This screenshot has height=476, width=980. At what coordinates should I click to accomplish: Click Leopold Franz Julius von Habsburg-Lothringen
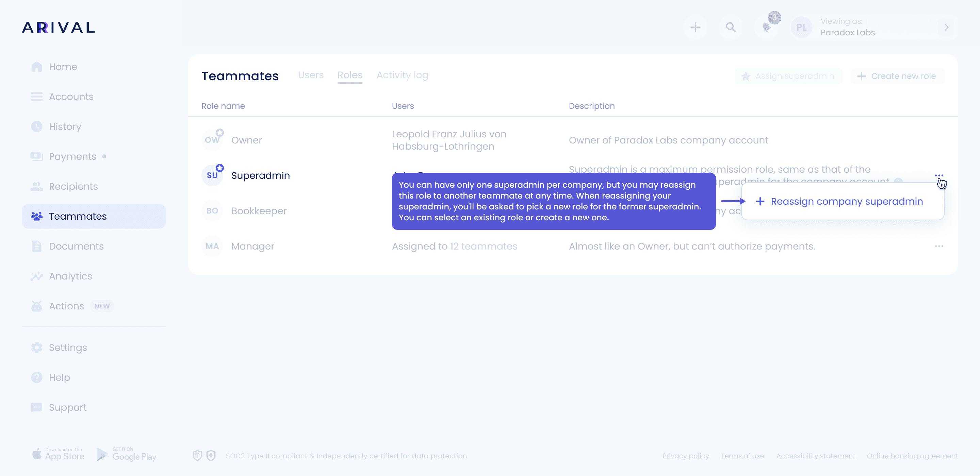click(x=449, y=140)
